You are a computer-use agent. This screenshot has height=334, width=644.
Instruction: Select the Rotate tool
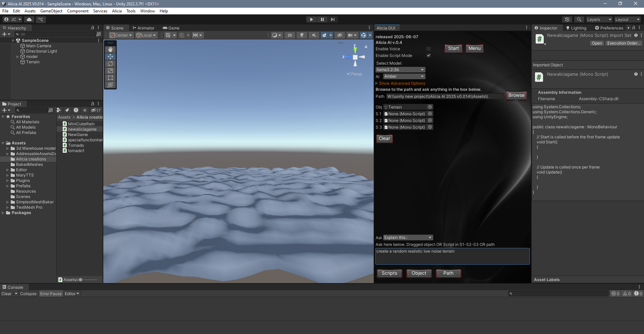pyautogui.click(x=110, y=64)
